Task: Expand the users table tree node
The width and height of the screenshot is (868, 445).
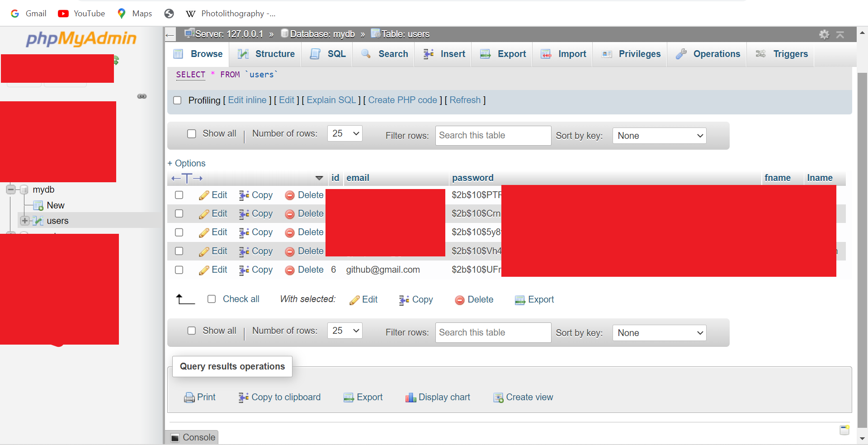Action: tap(25, 221)
